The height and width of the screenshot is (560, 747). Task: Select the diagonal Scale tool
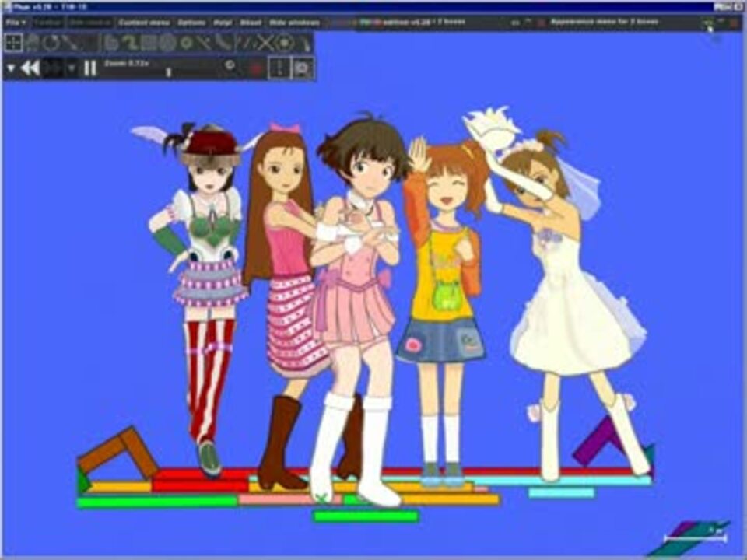coord(71,43)
